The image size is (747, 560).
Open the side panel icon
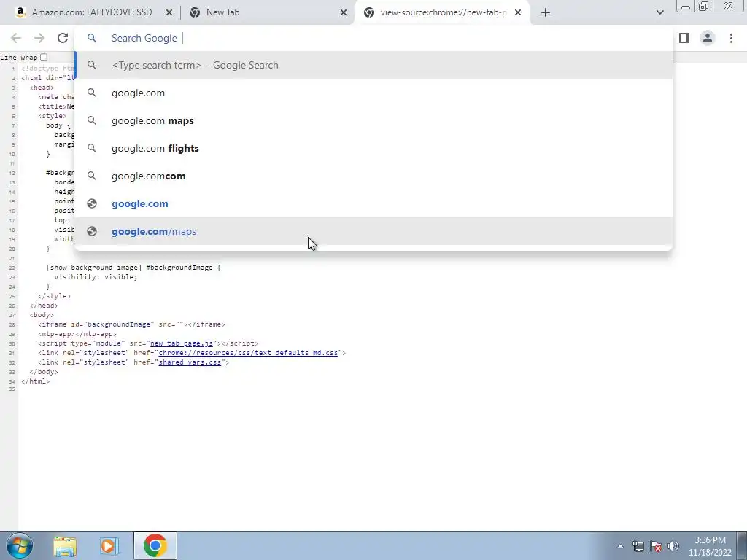click(x=684, y=38)
